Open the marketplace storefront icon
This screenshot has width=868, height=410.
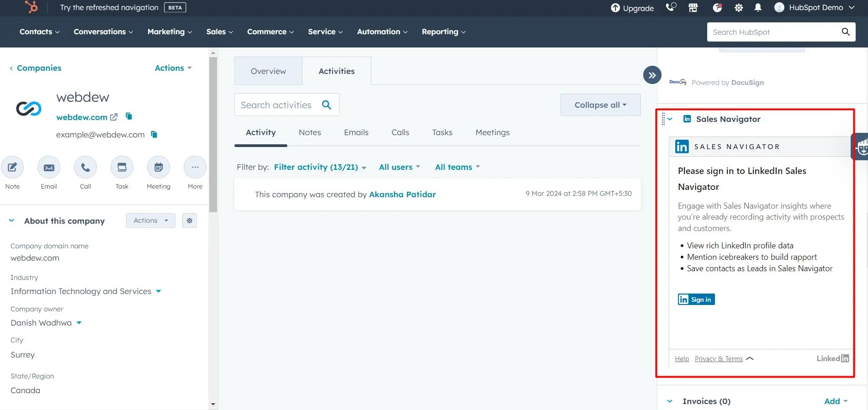tap(693, 7)
